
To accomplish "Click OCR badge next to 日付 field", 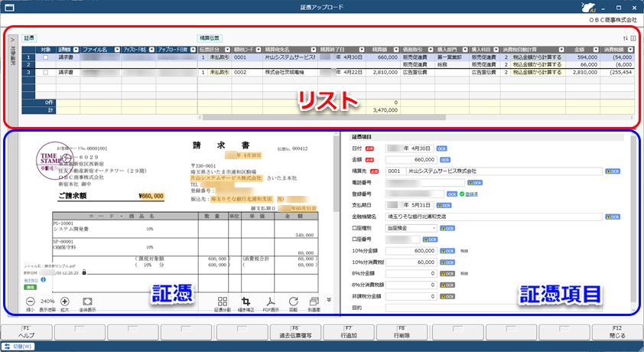I will (441, 148).
